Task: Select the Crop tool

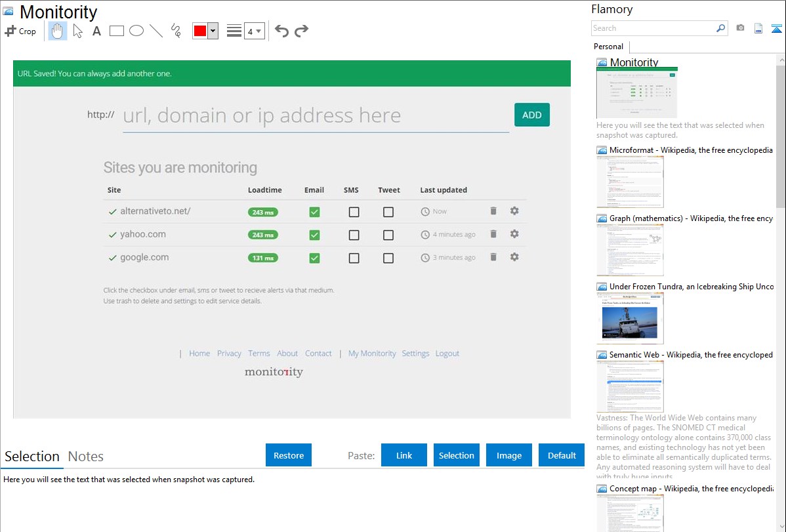Action: [x=20, y=31]
